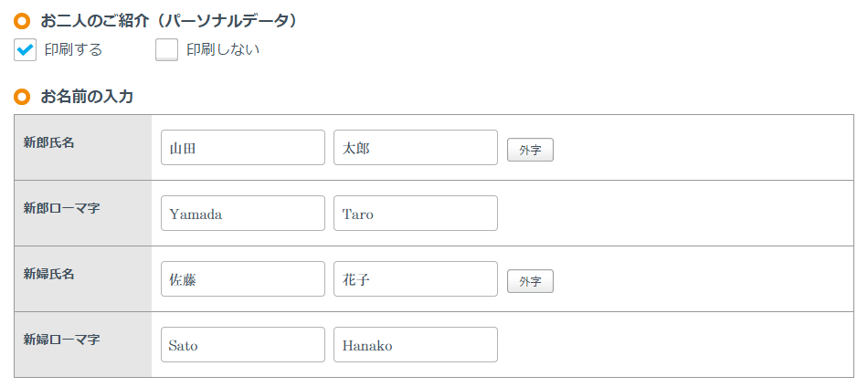Click the 印刷する label text
The width and height of the screenshot is (868, 387).
pos(73,50)
